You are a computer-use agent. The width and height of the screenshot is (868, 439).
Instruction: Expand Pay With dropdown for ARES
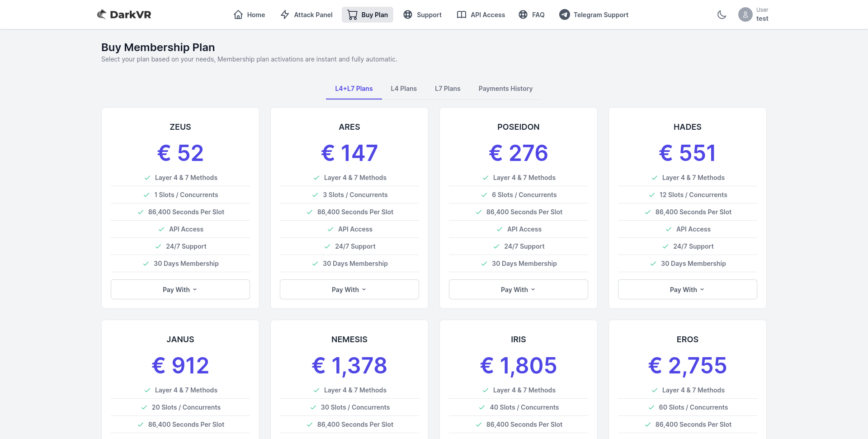pyautogui.click(x=349, y=289)
